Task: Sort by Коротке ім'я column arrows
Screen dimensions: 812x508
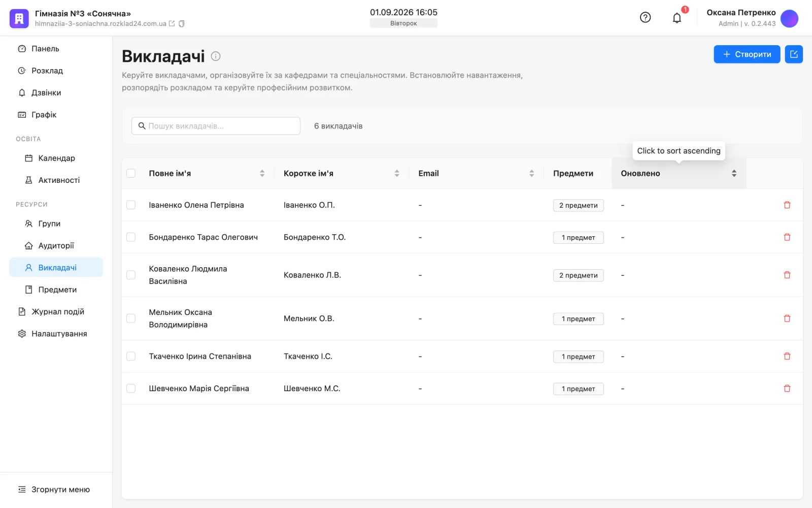Action: tap(397, 173)
